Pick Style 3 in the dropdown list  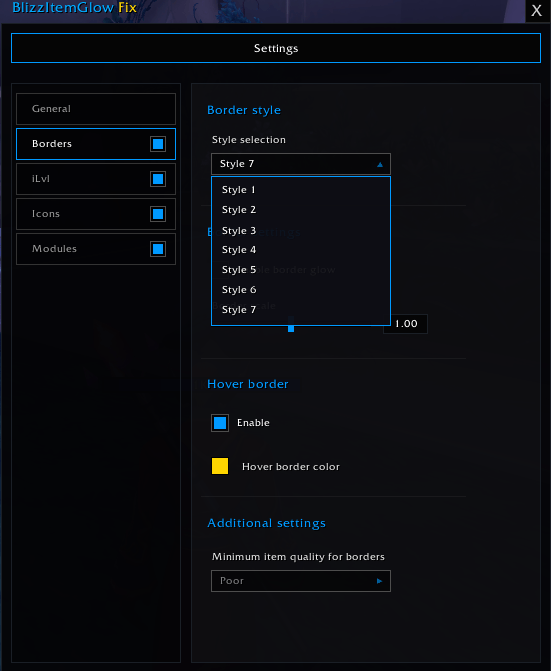301,230
